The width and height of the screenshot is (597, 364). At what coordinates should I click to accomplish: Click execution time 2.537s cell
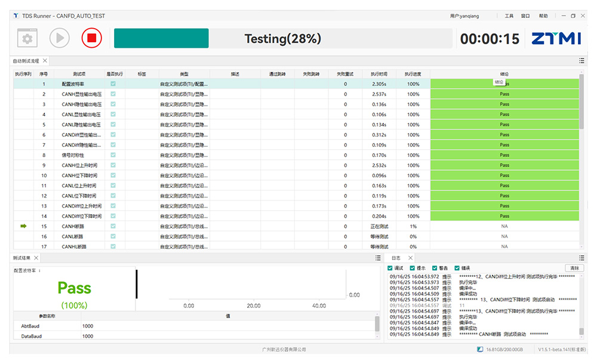pos(379,94)
